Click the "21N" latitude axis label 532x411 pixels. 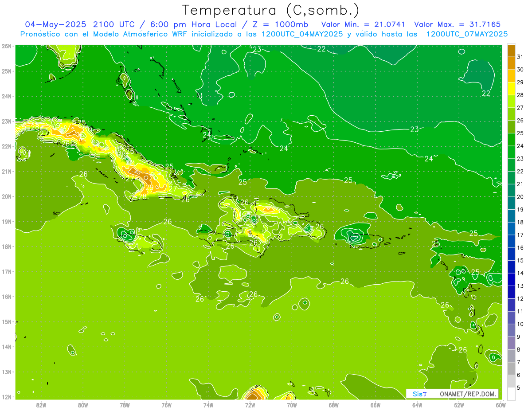(x=7, y=171)
